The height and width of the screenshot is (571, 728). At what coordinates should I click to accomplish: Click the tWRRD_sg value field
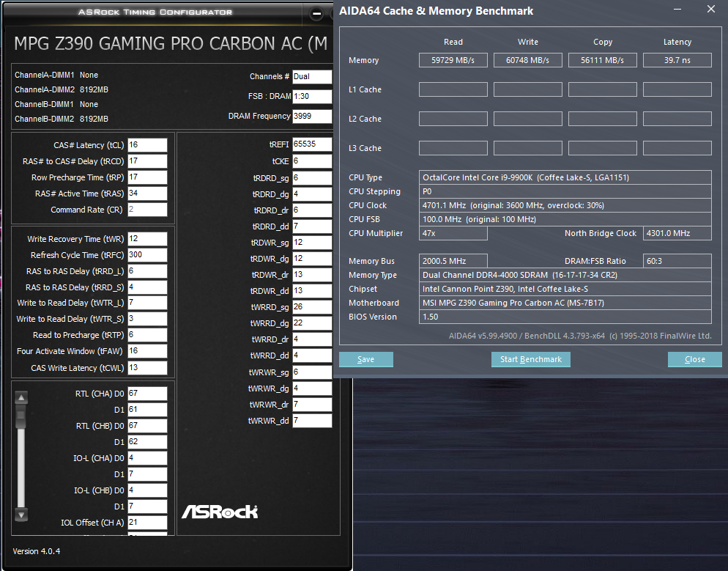click(312, 306)
